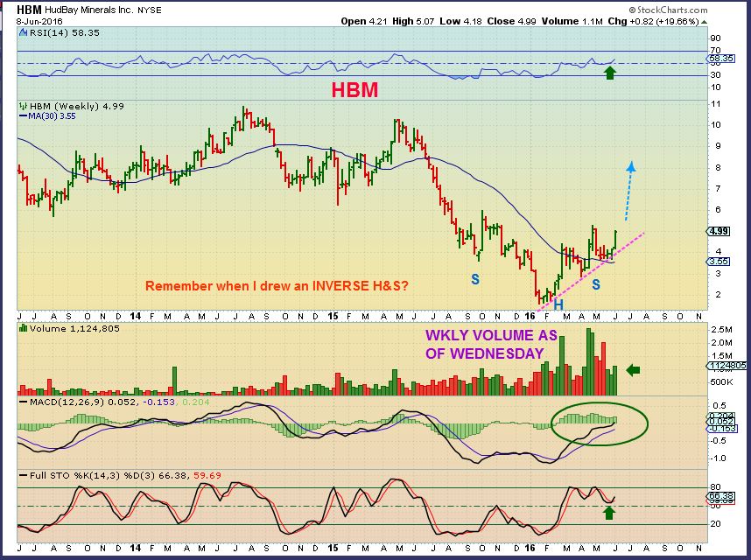Viewport: 751px width, 560px height.
Task: Click the -0.153 signal value in the MACD legend
Action: [158, 402]
